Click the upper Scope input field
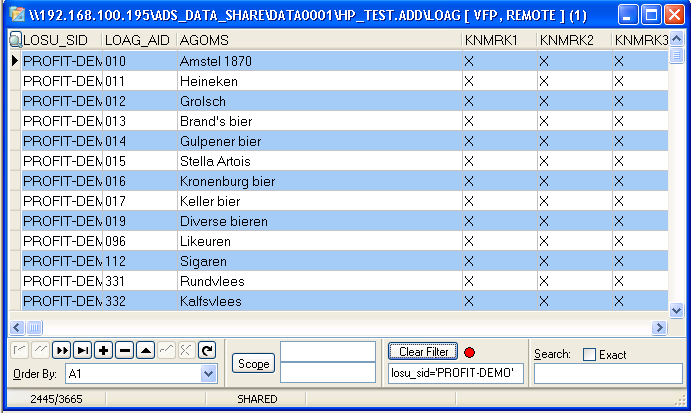Screen dimensions: 691x413 click(328, 351)
